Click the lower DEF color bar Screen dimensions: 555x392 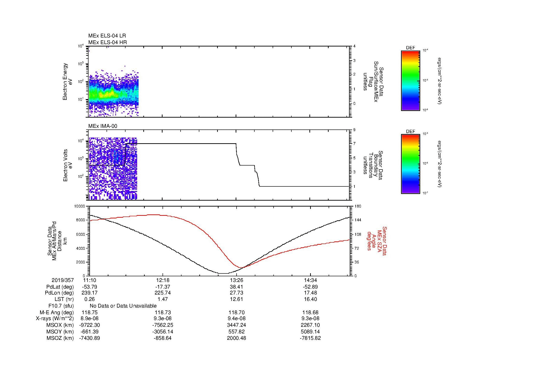[x=410, y=164]
